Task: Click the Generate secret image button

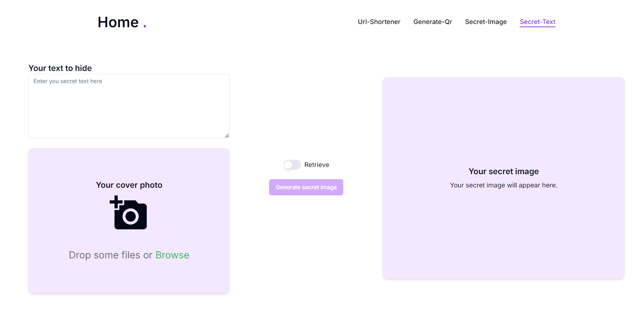Action: 306,187
